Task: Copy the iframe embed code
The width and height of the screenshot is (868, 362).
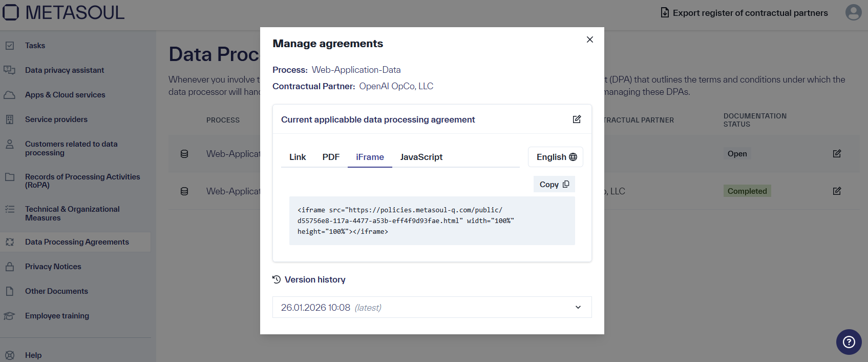Action: pos(554,184)
